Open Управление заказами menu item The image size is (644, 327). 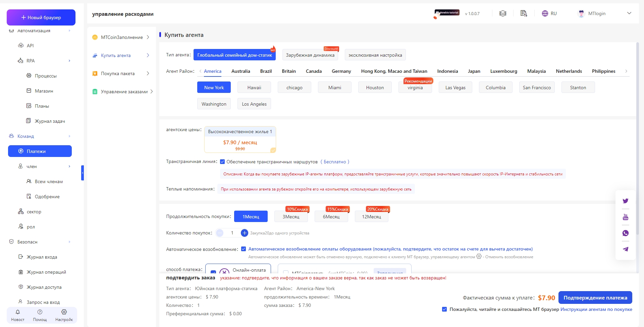124,92
